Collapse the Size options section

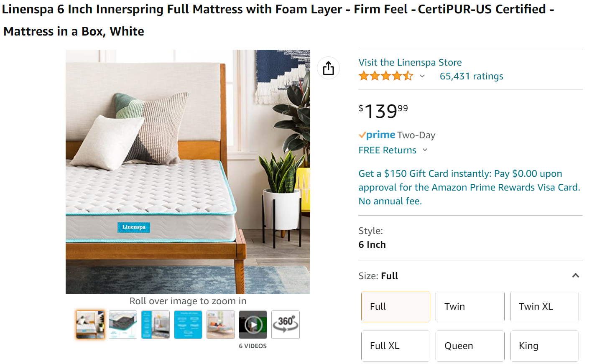(x=575, y=275)
